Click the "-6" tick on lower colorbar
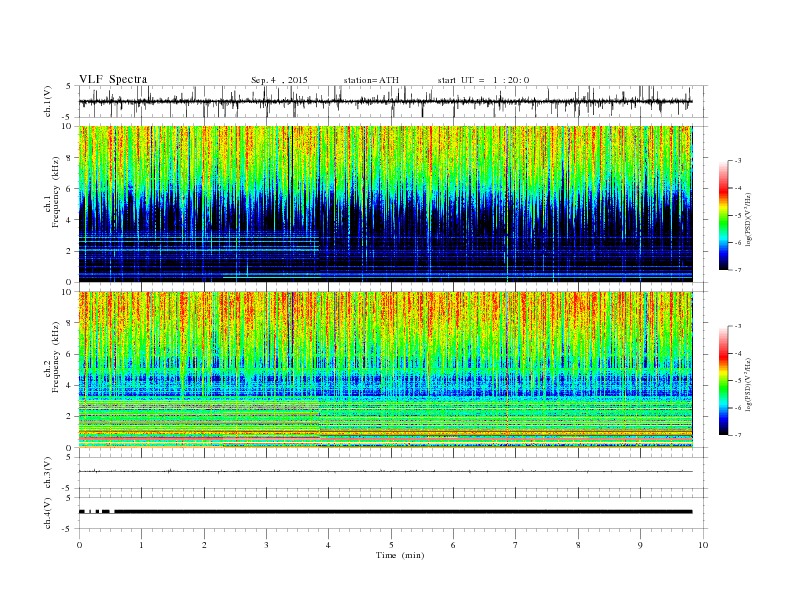792x612 pixels. click(738, 407)
